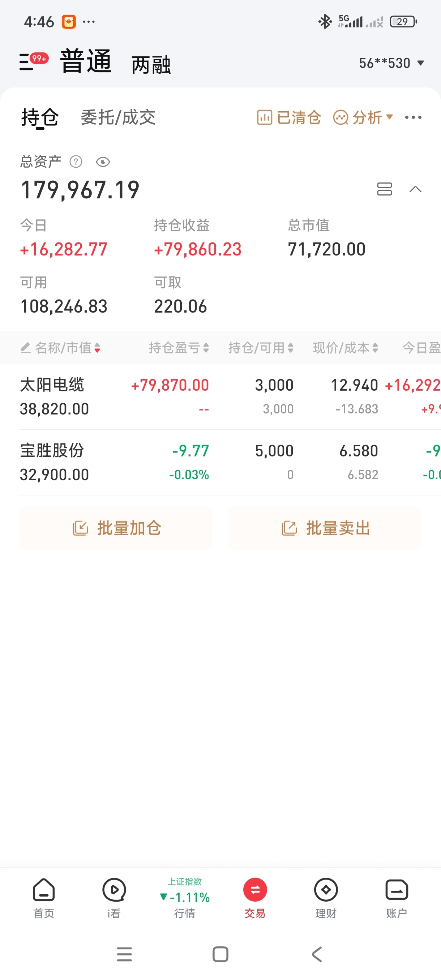The width and height of the screenshot is (441, 980).
Task: Tap the total assets help question icon
Action: 76,162
